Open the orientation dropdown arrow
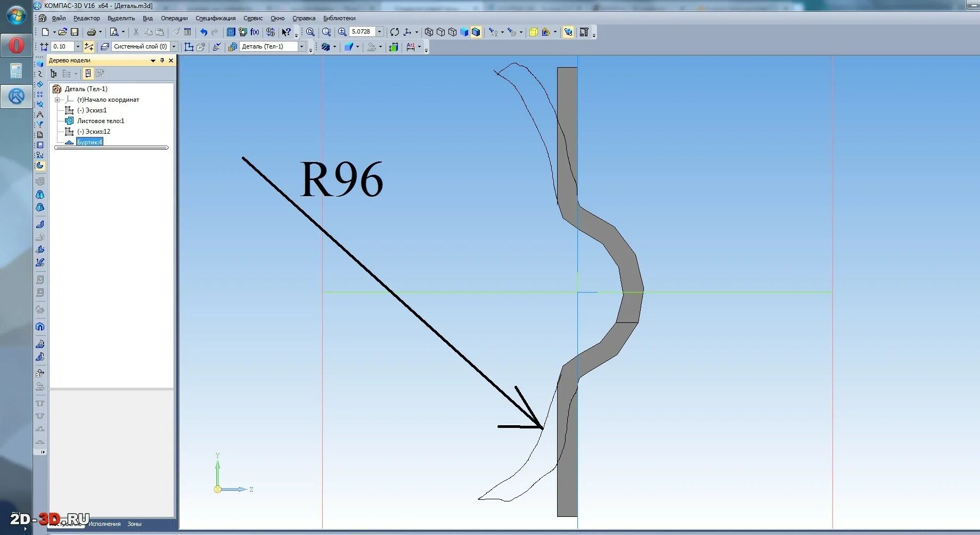This screenshot has width=980, height=535. coord(416,32)
